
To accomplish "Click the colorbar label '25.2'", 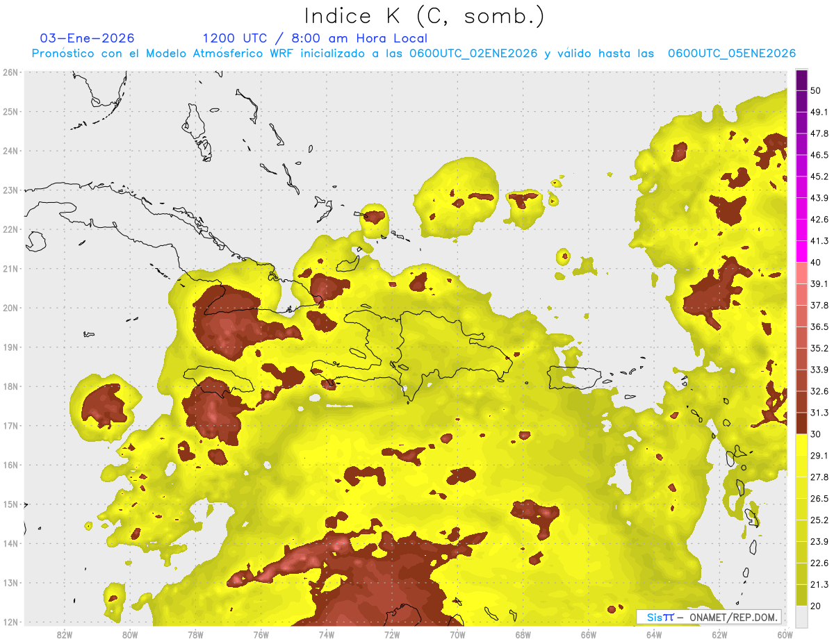I will click(x=819, y=520).
